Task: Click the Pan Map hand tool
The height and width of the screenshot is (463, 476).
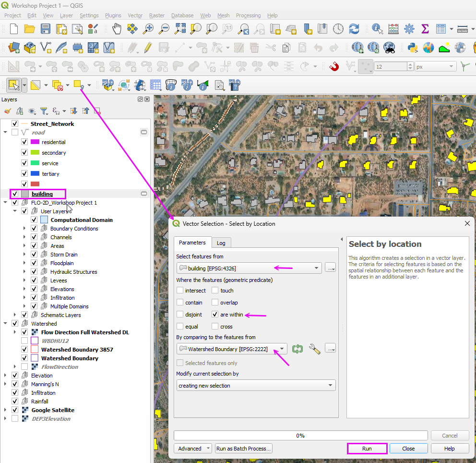Action: coord(117,29)
